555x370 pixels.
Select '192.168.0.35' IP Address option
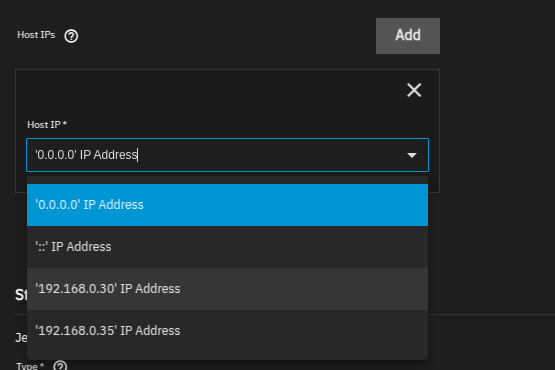227,331
